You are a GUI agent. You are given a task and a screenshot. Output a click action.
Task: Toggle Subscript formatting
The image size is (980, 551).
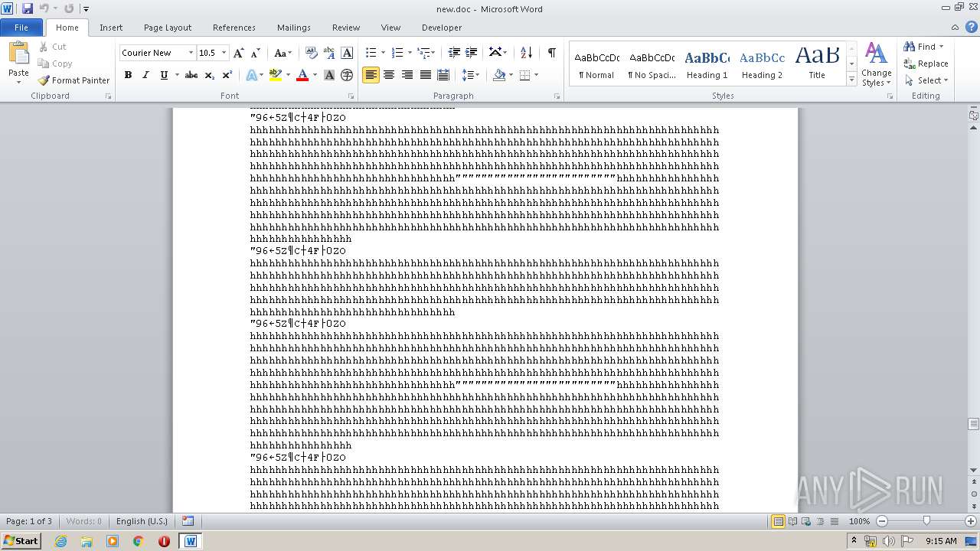pyautogui.click(x=210, y=75)
